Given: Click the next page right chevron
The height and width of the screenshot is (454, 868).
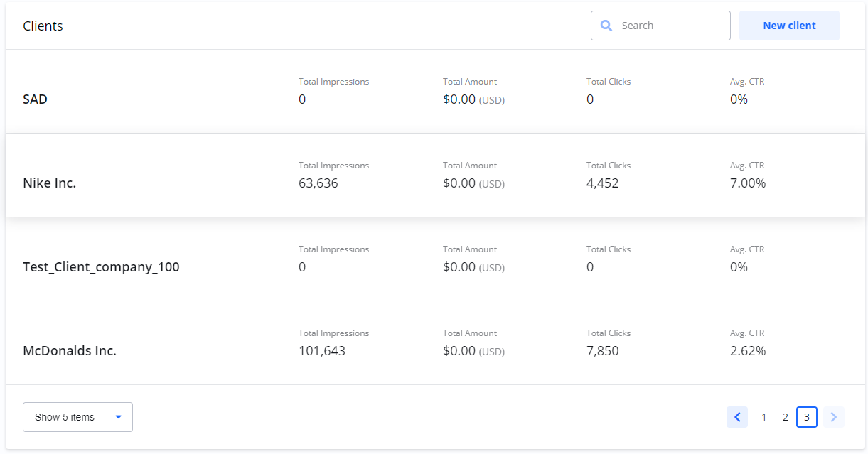Looking at the screenshot, I should 834,417.
